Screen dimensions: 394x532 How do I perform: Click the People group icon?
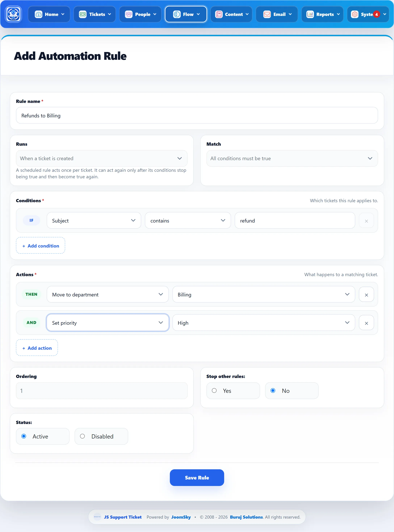[129, 14]
